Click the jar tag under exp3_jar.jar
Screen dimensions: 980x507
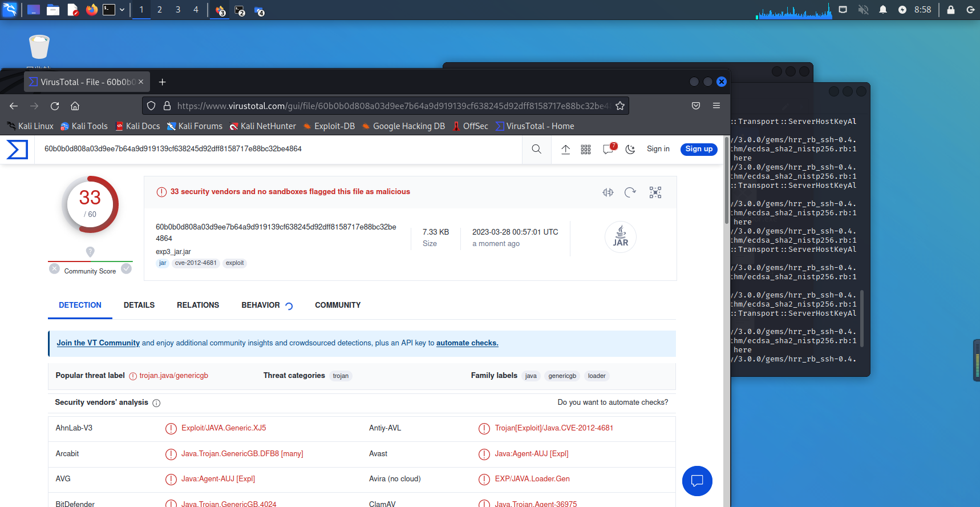coord(163,263)
